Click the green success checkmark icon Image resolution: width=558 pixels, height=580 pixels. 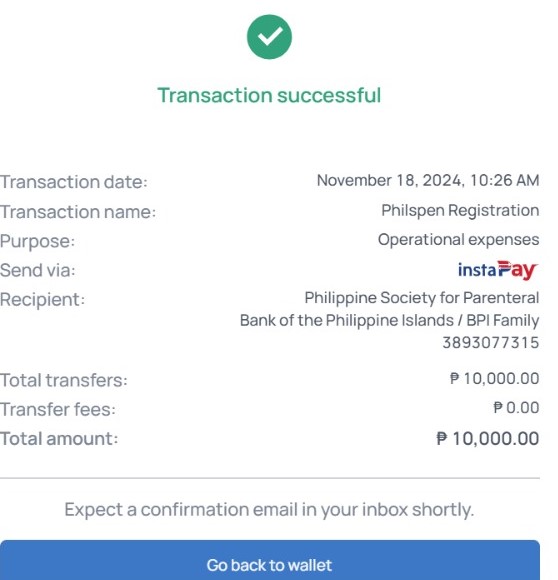(x=269, y=37)
